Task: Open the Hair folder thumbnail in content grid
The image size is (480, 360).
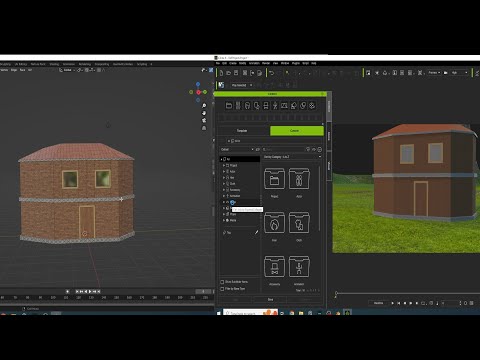Action: coord(274,223)
